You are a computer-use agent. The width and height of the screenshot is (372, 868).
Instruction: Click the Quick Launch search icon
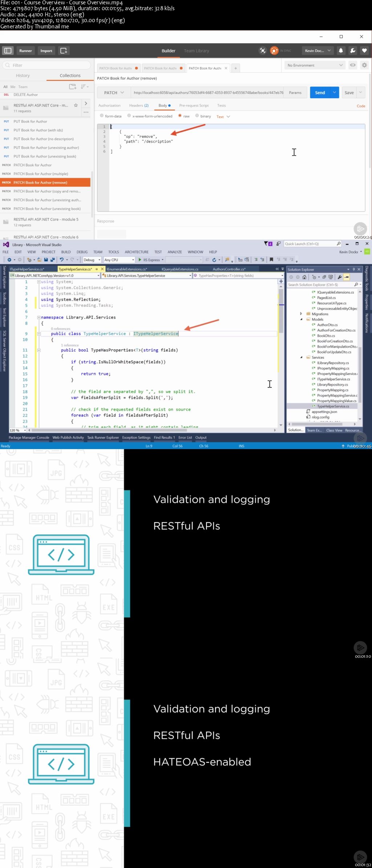pyautogui.click(x=339, y=244)
